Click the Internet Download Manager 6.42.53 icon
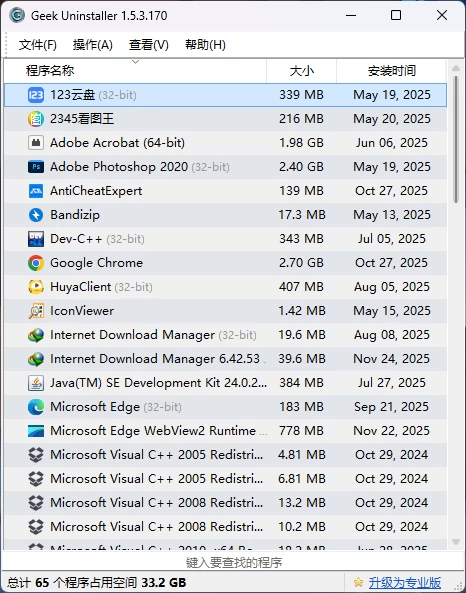 point(36,359)
